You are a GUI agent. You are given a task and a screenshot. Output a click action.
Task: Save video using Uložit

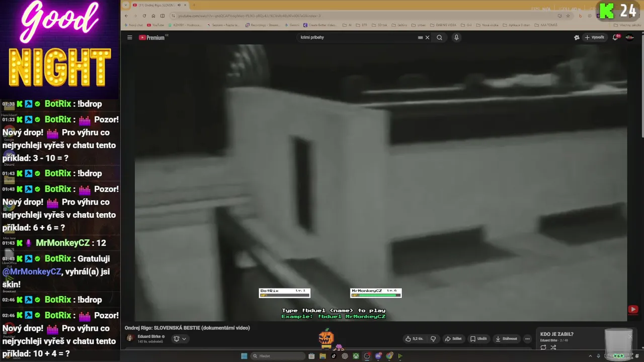pyautogui.click(x=478, y=338)
